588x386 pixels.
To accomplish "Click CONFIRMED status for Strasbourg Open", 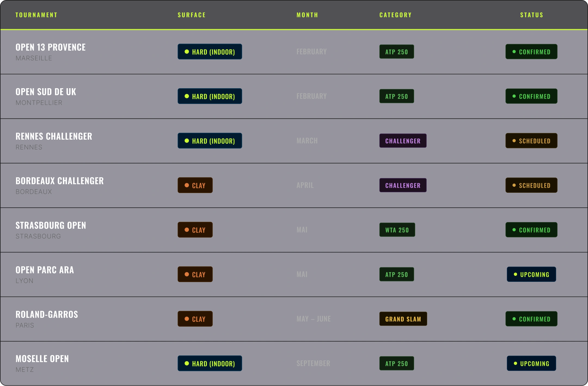I will [x=531, y=230].
